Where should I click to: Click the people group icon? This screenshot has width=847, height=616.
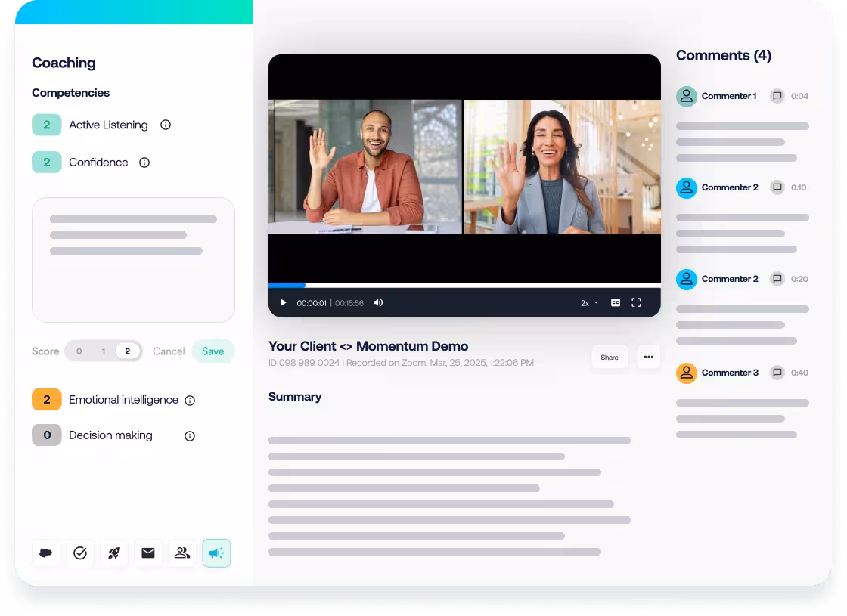click(x=182, y=553)
